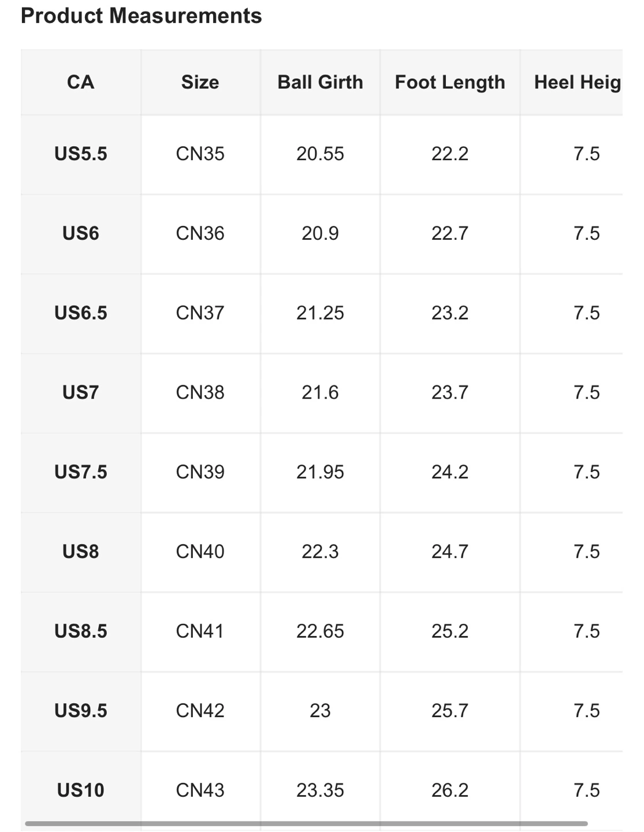The image size is (644, 832).
Task: Select the US6 row label
Action: pyautogui.click(x=81, y=233)
